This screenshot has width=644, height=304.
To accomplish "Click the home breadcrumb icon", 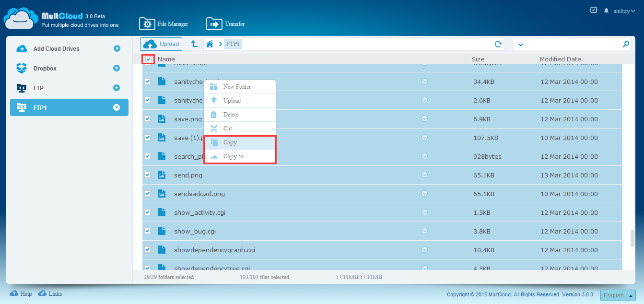I will [210, 44].
